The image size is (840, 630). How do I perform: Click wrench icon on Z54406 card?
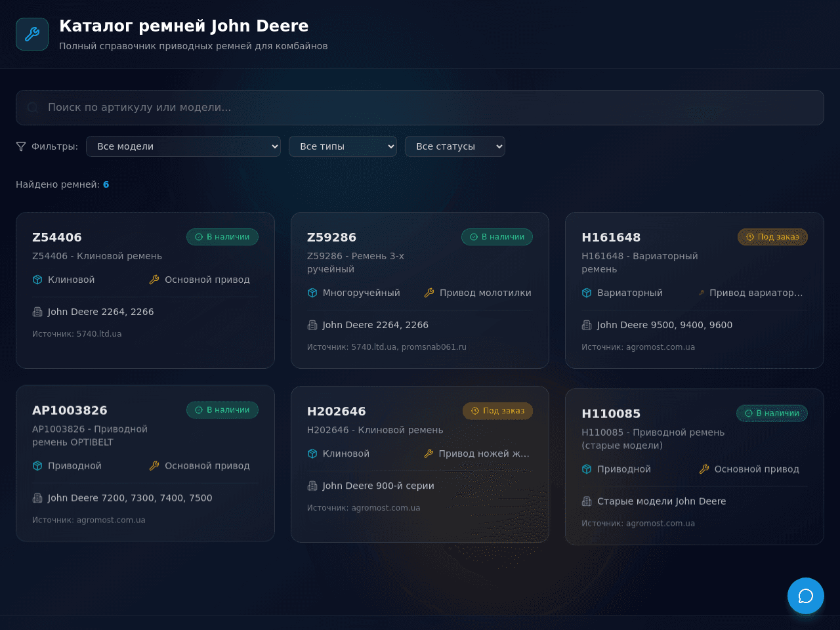pyautogui.click(x=154, y=280)
